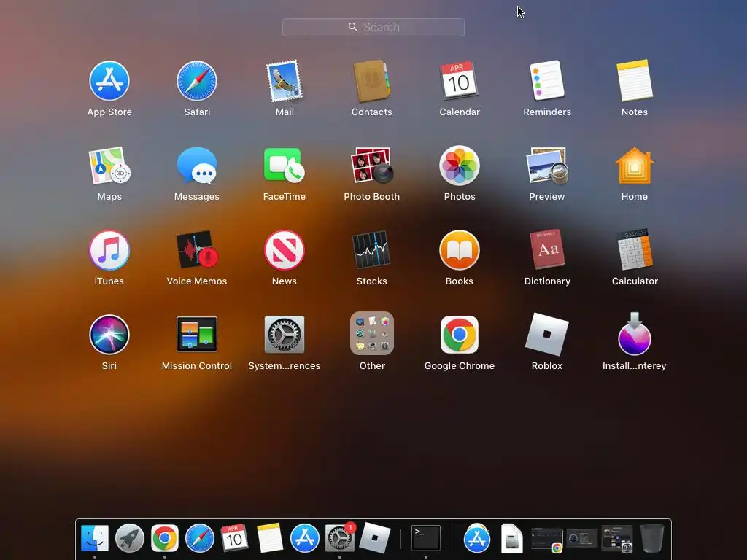Launch the Calculator app

[x=635, y=249]
